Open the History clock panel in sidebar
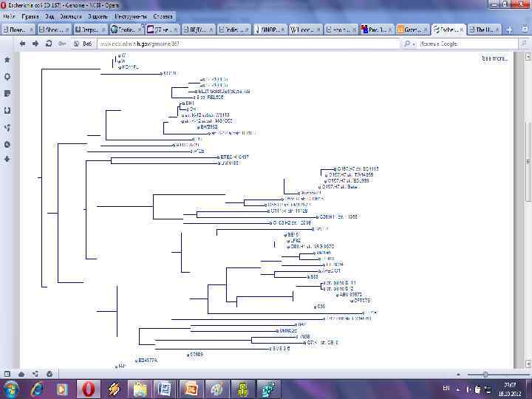This screenshot has width=532, height=399. (7, 144)
